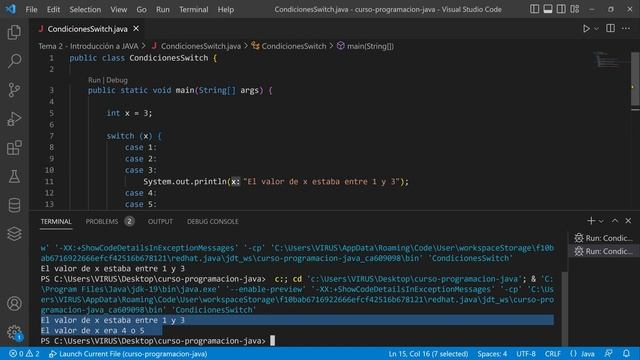Click the feedback icon in status bar
Screen dimensions: 640x360
[x=609, y=354]
